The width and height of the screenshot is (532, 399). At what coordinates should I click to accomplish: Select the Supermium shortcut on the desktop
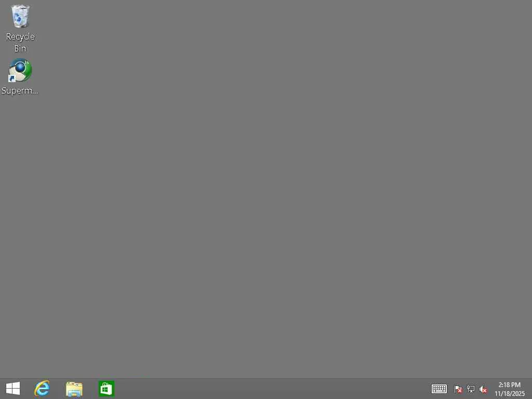20,77
